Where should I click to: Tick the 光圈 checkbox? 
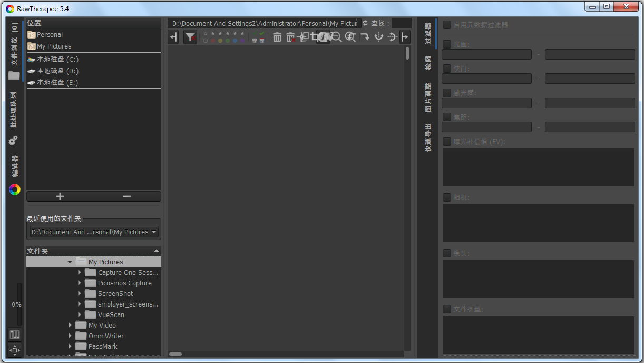[447, 44]
